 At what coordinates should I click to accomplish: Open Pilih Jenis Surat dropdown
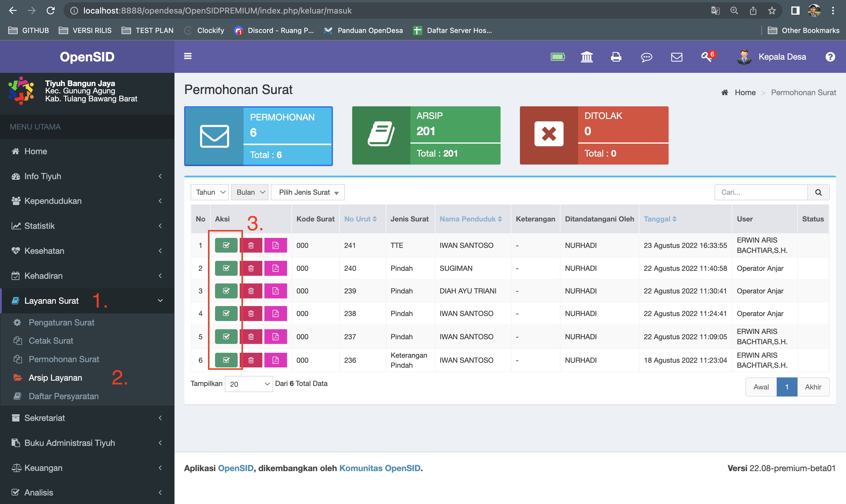click(308, 192)
